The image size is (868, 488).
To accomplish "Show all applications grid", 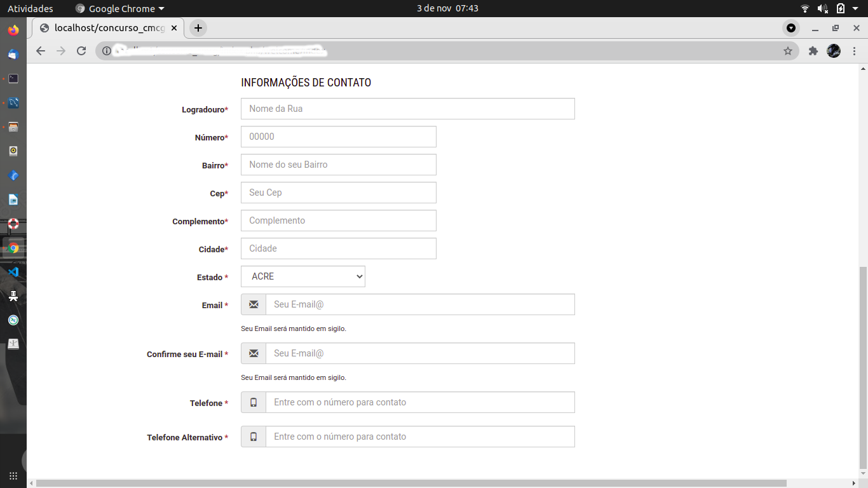I will [13, 475].
